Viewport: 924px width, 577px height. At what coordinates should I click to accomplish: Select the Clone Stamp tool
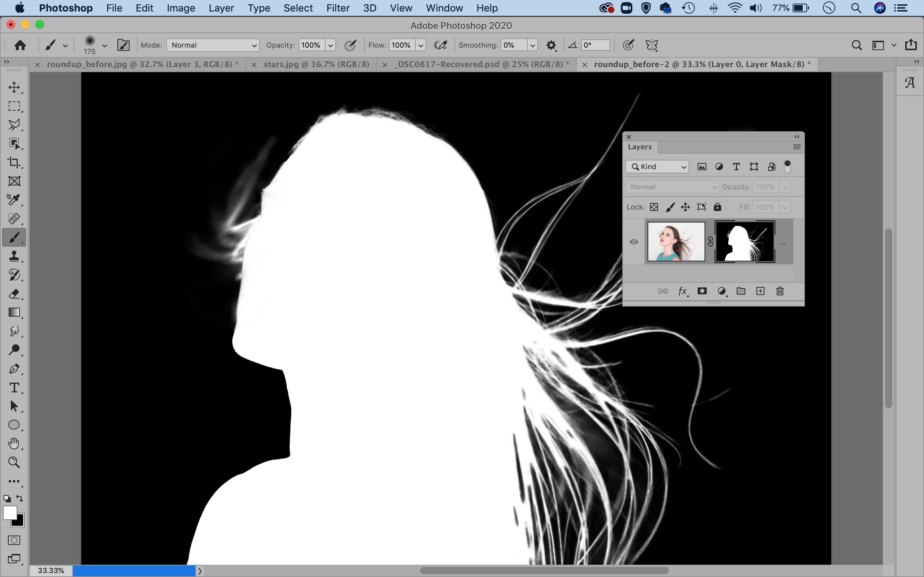coord(14,256)
